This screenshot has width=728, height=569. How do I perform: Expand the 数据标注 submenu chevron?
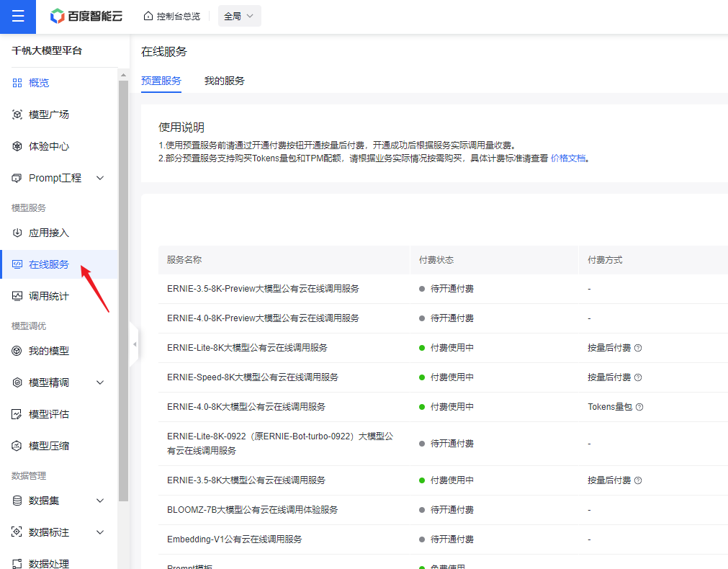click(x=100, y=532)
